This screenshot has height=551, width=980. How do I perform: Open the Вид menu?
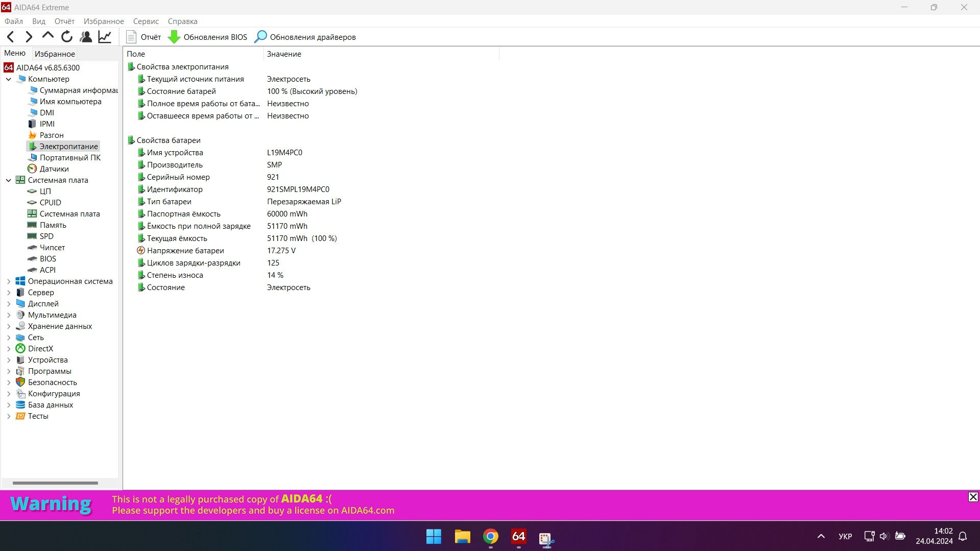tap(39, 21)
